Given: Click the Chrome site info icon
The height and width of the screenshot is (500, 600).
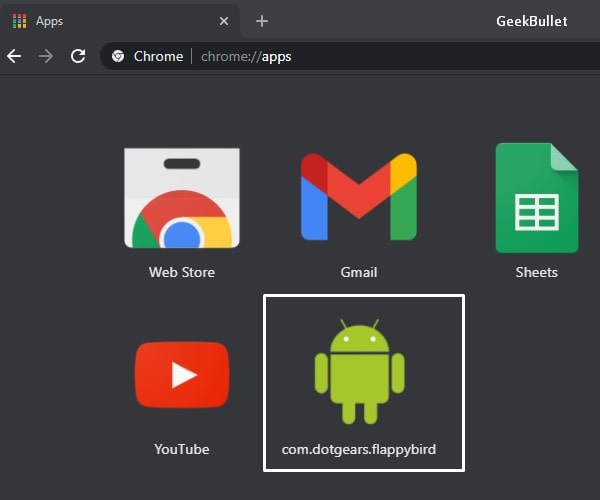Looking at the screenshot, I should [118, 56].
